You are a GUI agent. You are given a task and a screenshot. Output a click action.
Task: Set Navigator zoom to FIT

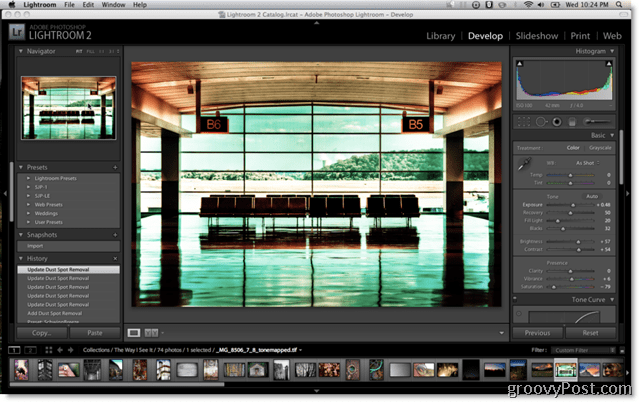pyautogui.click(x=79, y=51)
